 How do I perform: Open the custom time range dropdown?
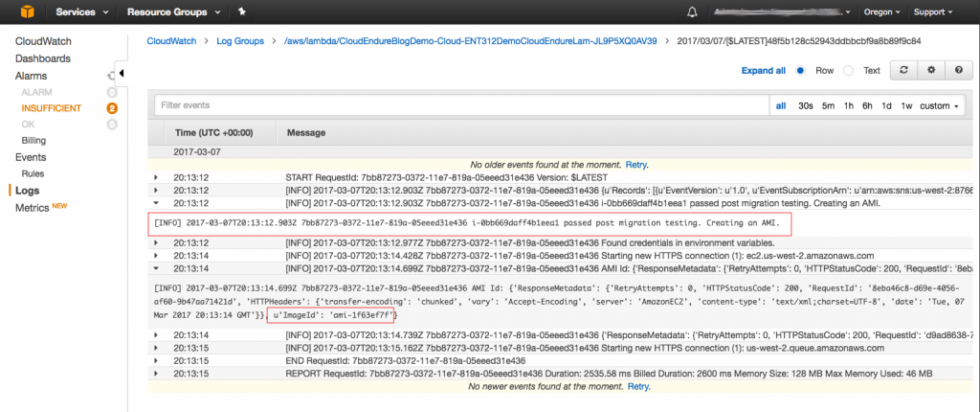[939, 105]
